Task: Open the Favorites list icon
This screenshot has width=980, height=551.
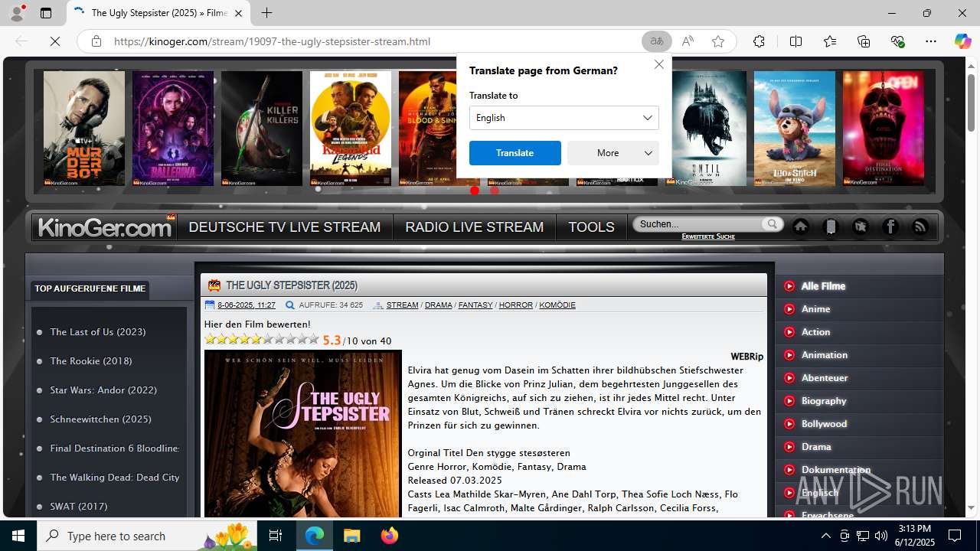Action: pos(830,41)
